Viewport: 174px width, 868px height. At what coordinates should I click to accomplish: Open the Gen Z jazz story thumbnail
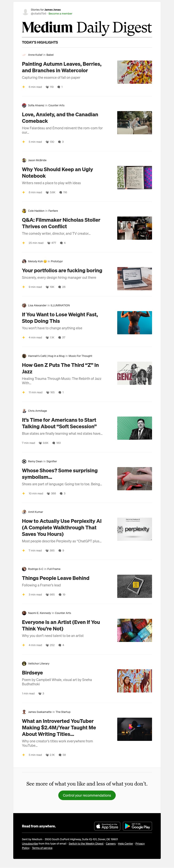click(x=134, y=373)
